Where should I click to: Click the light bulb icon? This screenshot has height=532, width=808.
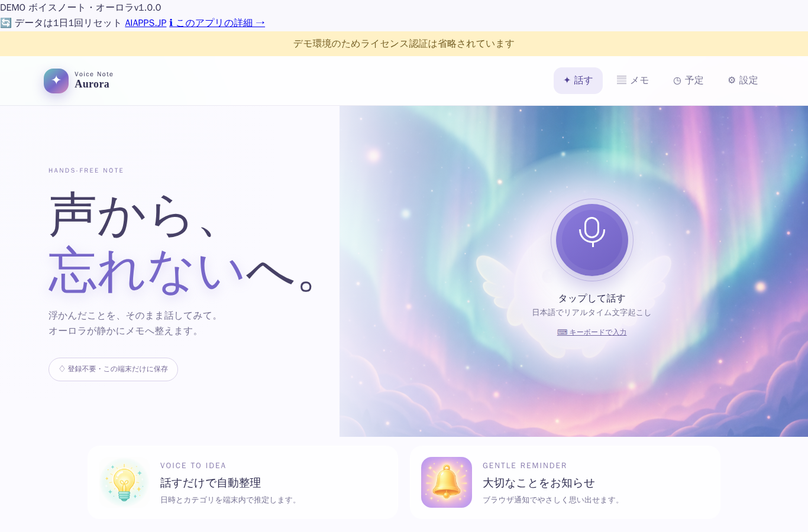click(124, 482)
